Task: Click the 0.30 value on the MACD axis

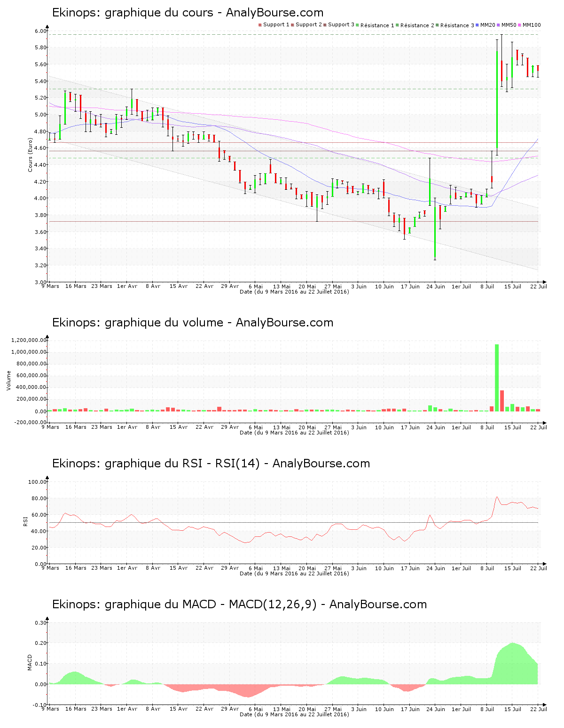Action: click(x=41, y=623)
